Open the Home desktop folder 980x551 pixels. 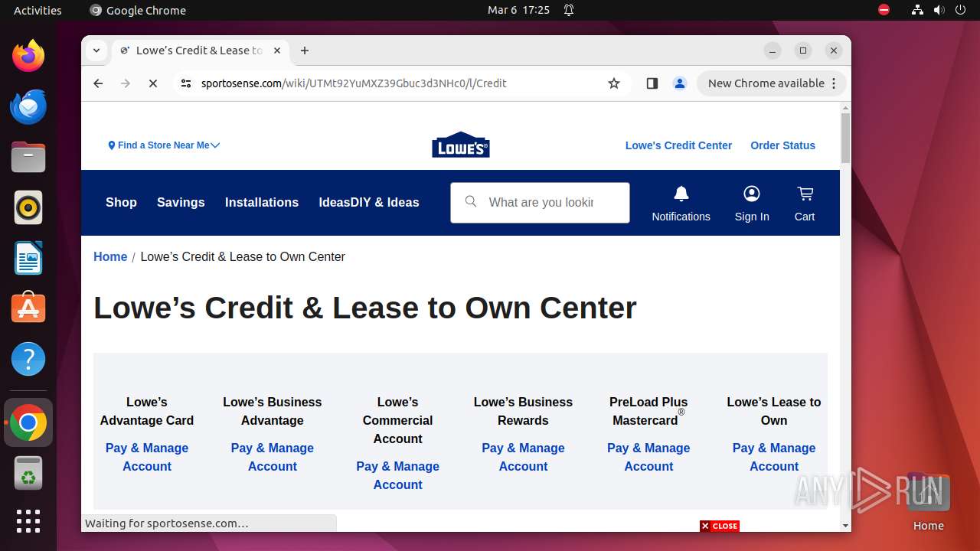tap(928, 503)
